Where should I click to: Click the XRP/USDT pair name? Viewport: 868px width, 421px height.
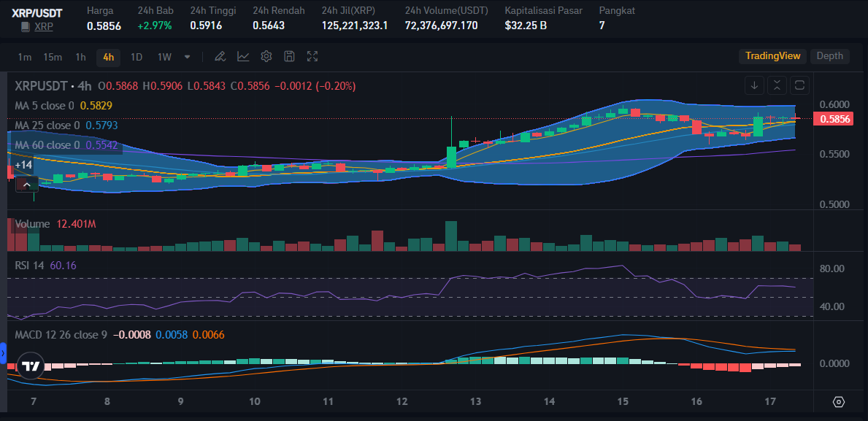37,12
